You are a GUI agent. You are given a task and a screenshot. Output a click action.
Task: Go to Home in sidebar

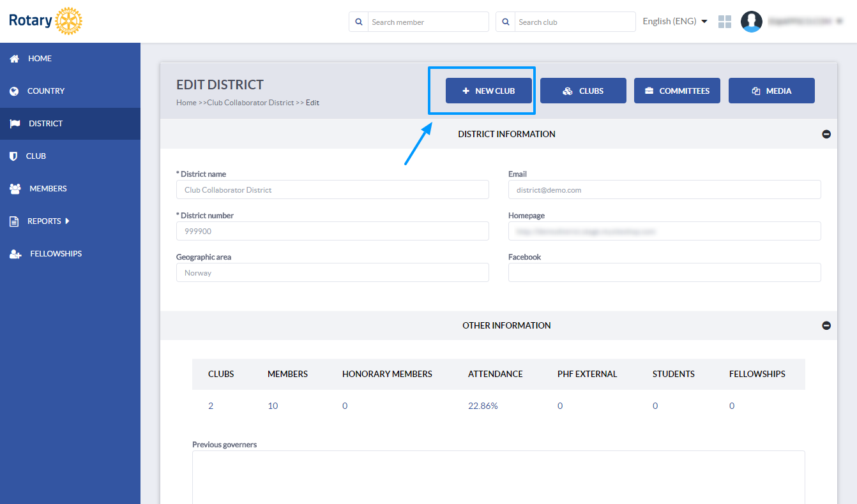70,59
